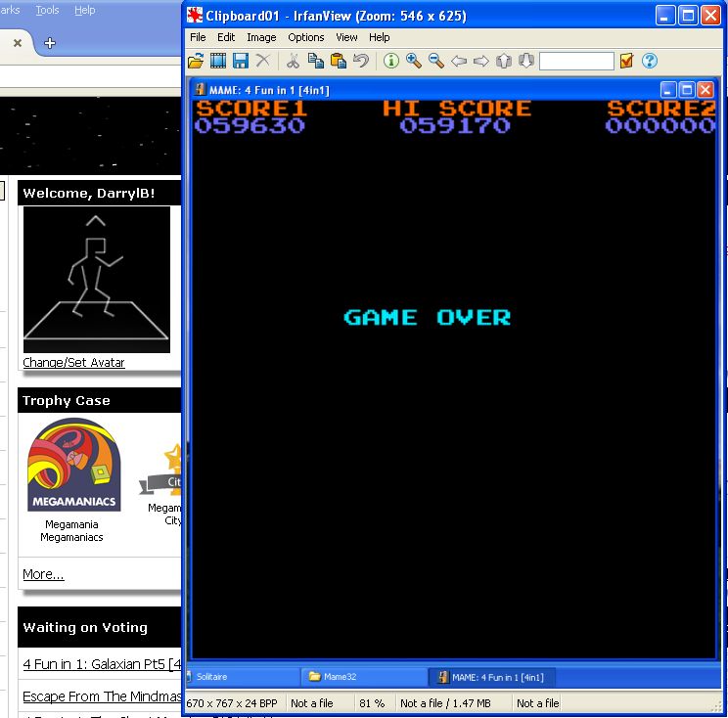Screen dimensions: 728x718
Task: Open the Image menu in IrfanView
Action: pyautogui.click(x=261, y=37)
